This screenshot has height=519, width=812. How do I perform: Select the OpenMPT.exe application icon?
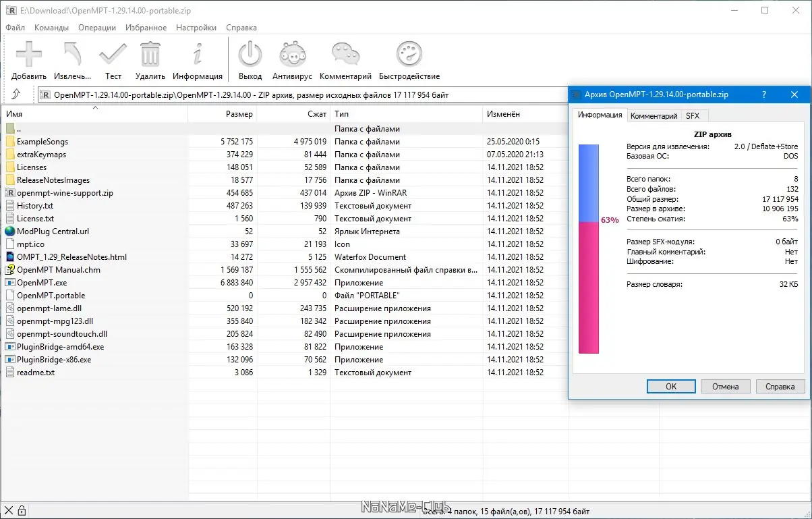click(9, 283)
